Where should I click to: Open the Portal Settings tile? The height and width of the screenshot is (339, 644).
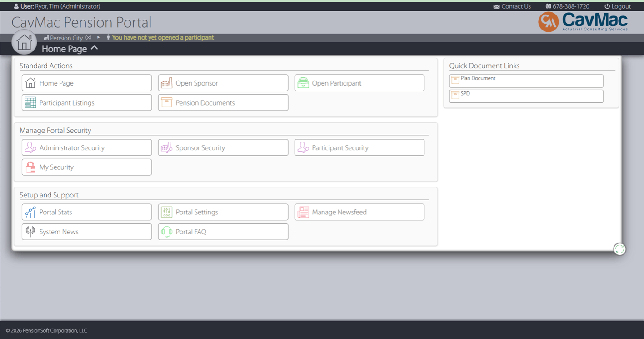[223, 212]
